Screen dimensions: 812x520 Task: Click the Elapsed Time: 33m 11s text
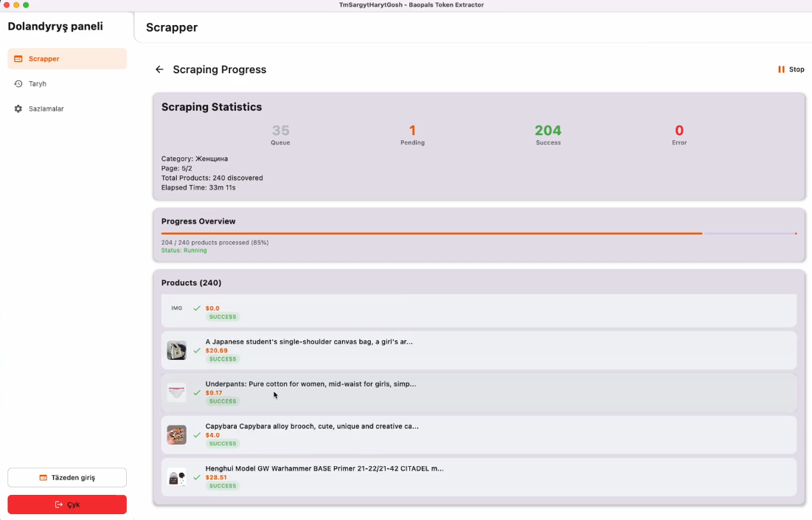click(x=198, y=187)
